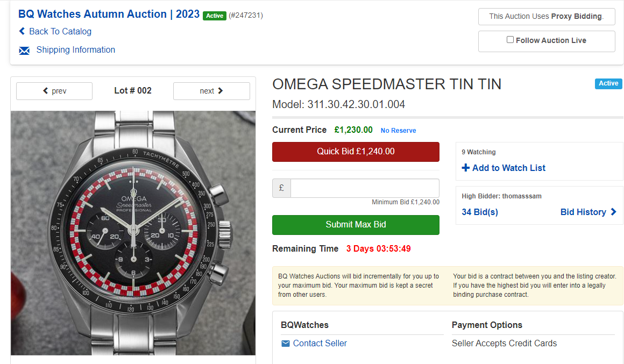Enable the Follow Auction Live checkbox
Viewport: 624px width, 364px height.
click(x=510, y=39)
